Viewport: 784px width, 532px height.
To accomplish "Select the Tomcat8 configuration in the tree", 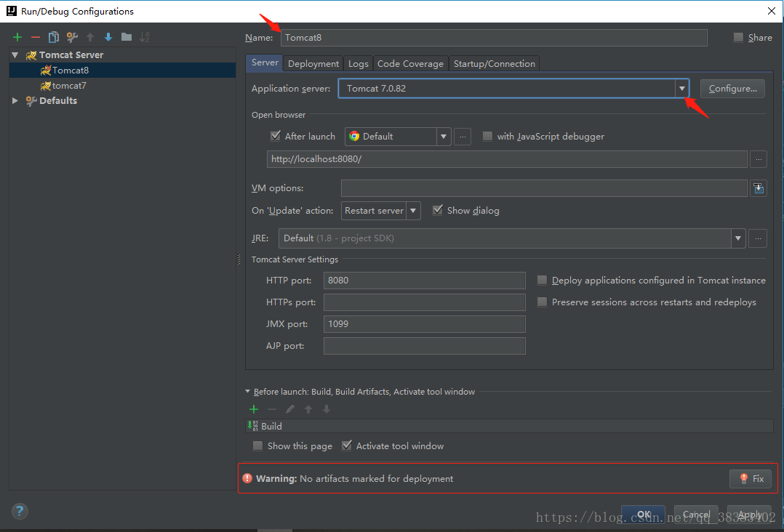I will 122,70.
